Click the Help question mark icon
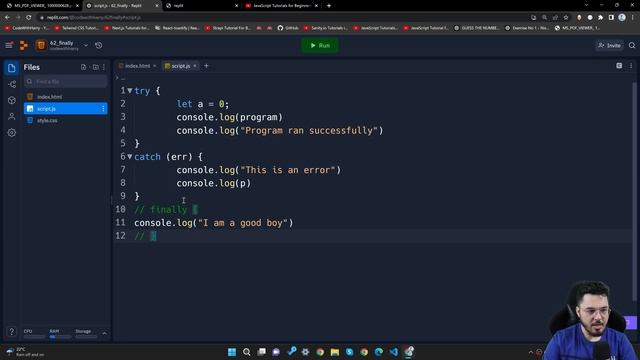Image resolution: width=640 pixels, height=360 pixels. tap(11, 331)
